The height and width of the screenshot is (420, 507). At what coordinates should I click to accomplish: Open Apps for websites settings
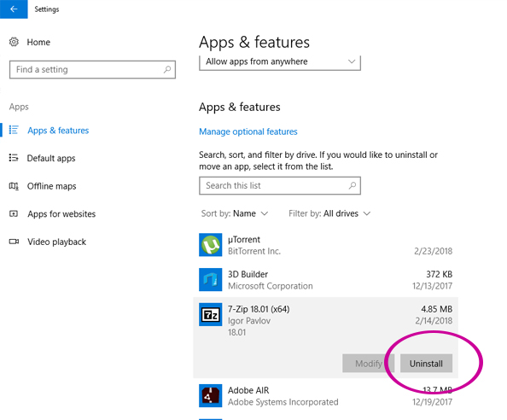click(x=61, y=214)
